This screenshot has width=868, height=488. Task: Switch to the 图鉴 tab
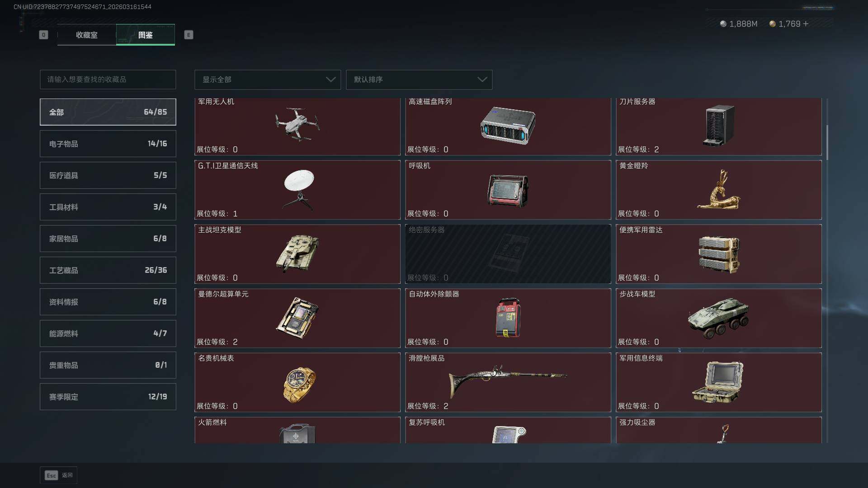tap(146, 35)
